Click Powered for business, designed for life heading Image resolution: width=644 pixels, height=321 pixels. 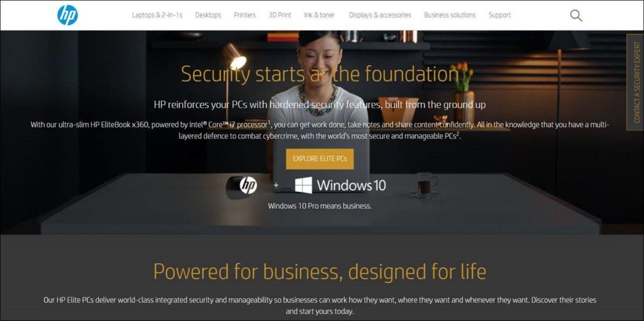point(319,271)
